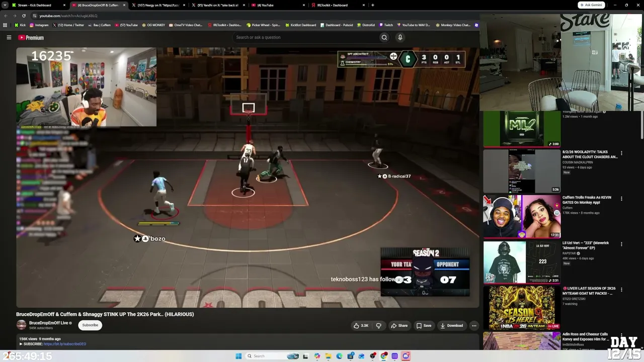This screenshot has height=362, width=644.
Task: Dislike the video with thumbs down
Action: coord(379,325)
